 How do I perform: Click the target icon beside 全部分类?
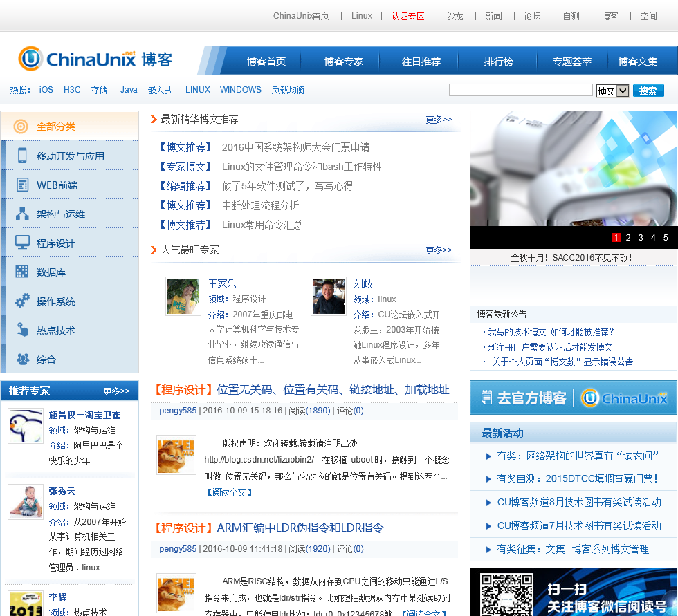(x=21, y=127)
